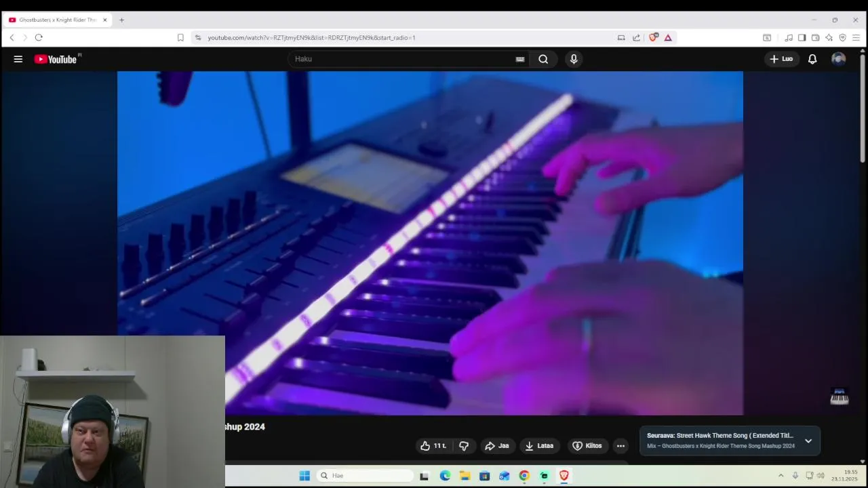The image size is (868, 488).
Task: Switch to Brave browser in taskbar
Action: [x=564, y=476]
